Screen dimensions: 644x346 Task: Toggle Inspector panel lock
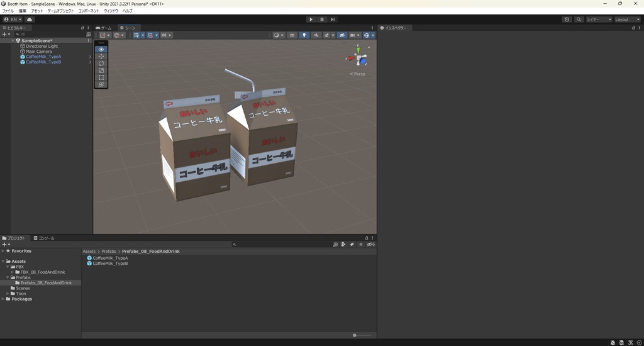[x=633, y=28]
